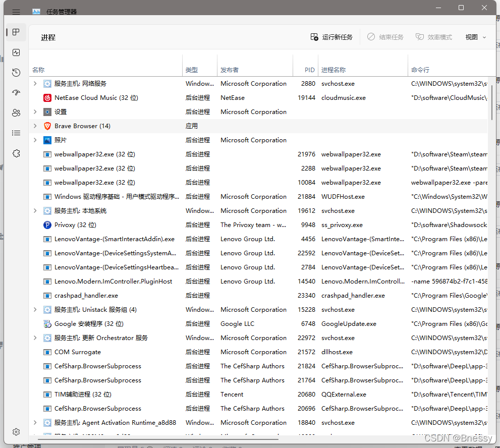
Task: Select the Processes tab icon in sidebar
Action: tap(16, 32)
